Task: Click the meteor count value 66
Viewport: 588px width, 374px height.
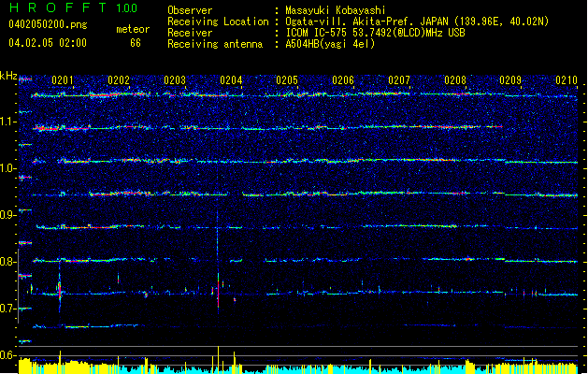Action: (136, 43)
